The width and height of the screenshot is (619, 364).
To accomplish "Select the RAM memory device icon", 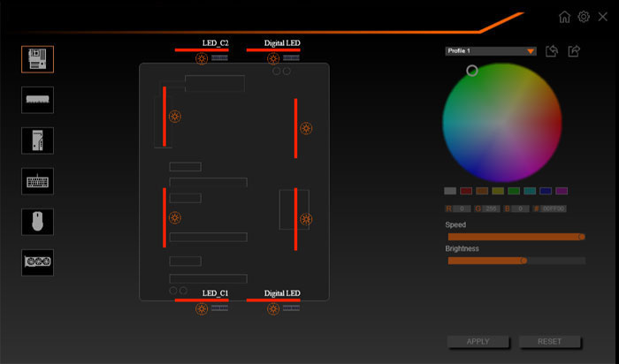I will (x=38, y=100).
